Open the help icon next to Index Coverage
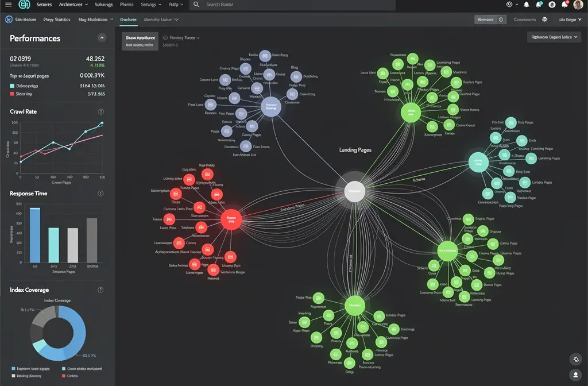588x386 pixels. point(102,289)
